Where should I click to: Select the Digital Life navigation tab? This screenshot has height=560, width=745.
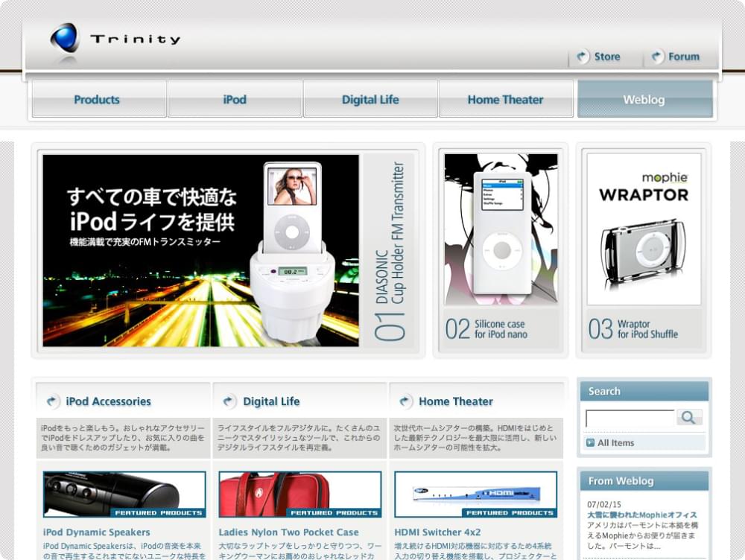(x=370, y=100)
